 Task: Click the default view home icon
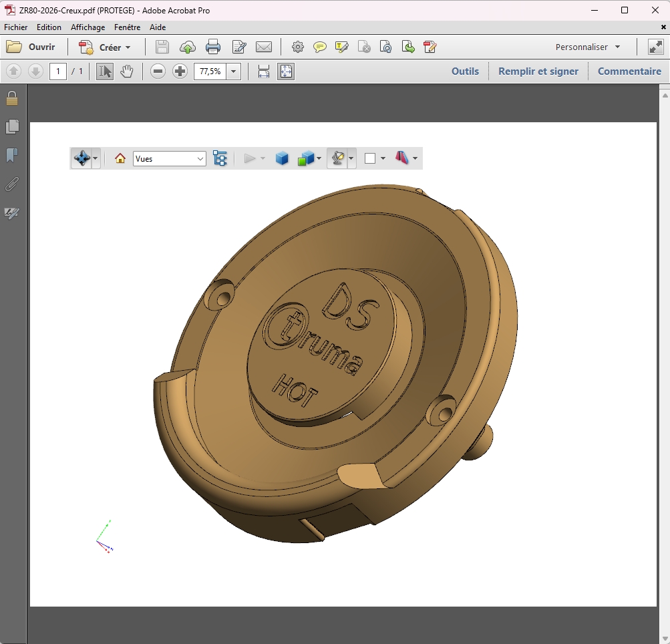pos(120,158)
